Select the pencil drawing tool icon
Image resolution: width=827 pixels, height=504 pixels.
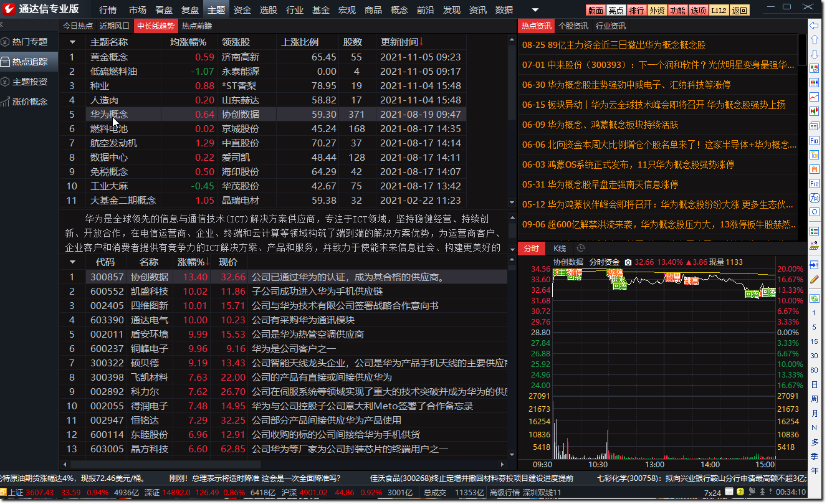tap(814, 280)
